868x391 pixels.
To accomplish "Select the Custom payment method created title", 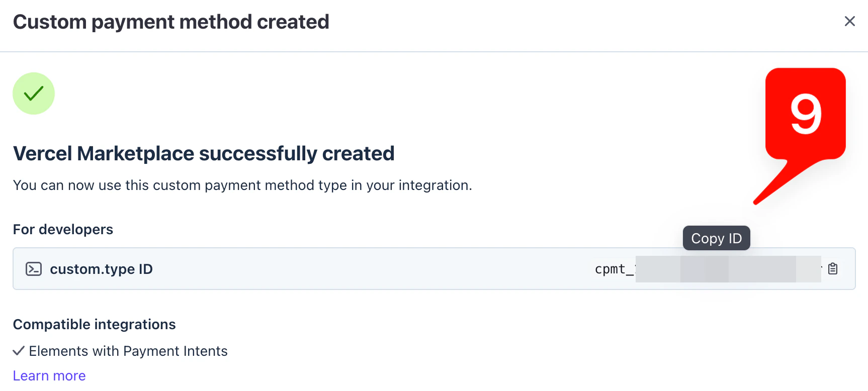I will [x=171, y=22].
